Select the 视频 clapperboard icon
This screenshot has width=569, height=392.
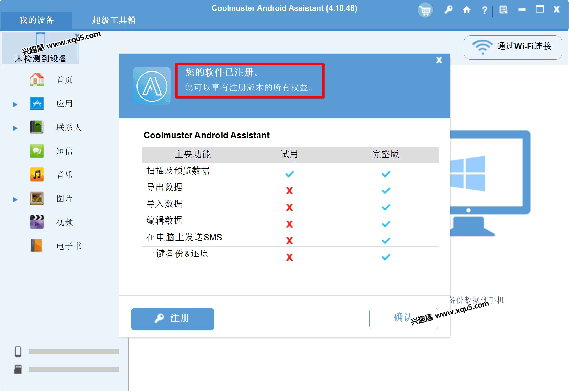(x=37, y=222)
